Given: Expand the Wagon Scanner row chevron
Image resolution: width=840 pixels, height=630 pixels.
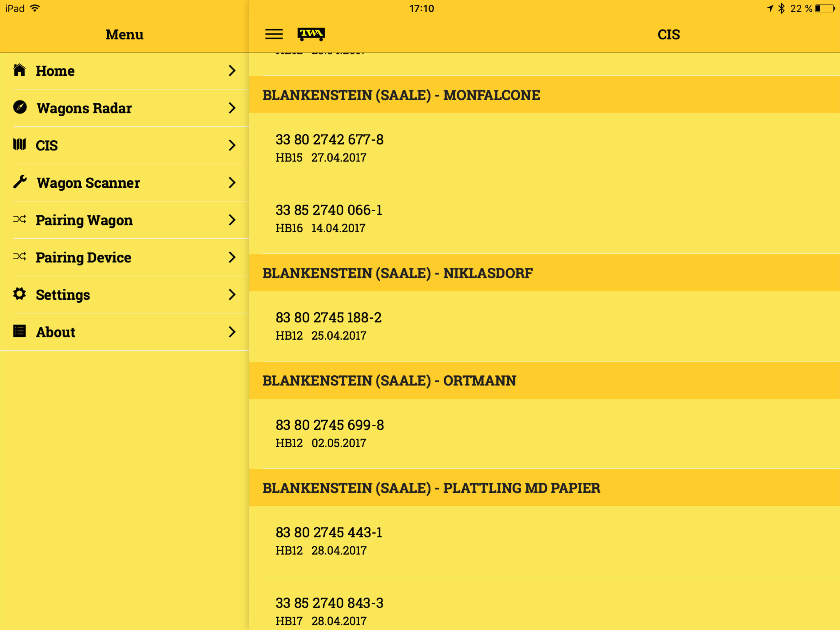Looking at the screenshot, I should (x=232, y=182).
